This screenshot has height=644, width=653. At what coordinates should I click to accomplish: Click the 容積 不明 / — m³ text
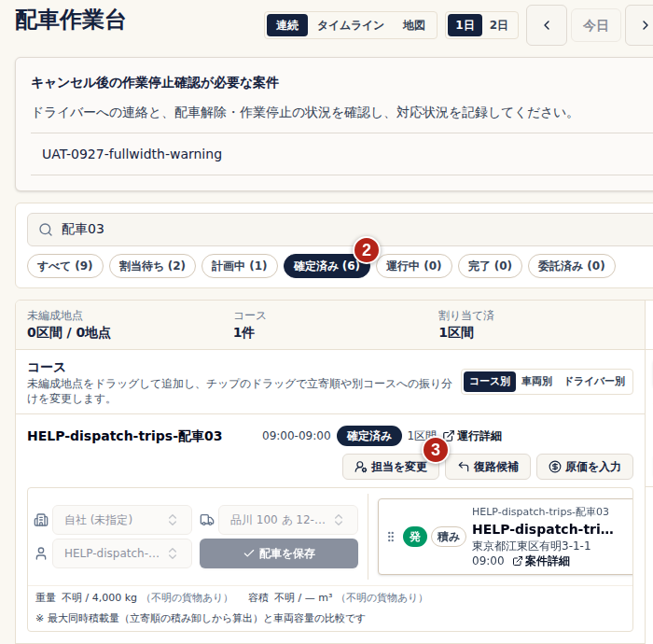290,597
